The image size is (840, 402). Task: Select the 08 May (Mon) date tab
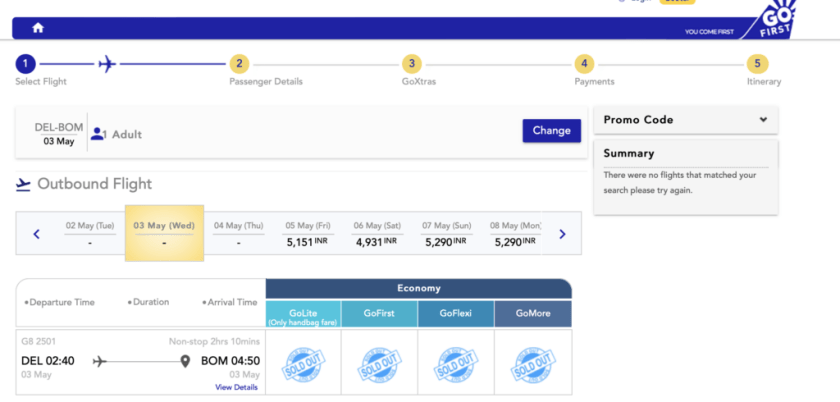[x=515, y=234]
